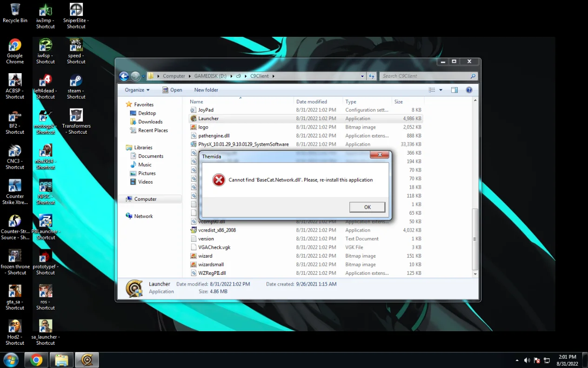Click the Explorer Forward navigation button

tap(135, 76)
